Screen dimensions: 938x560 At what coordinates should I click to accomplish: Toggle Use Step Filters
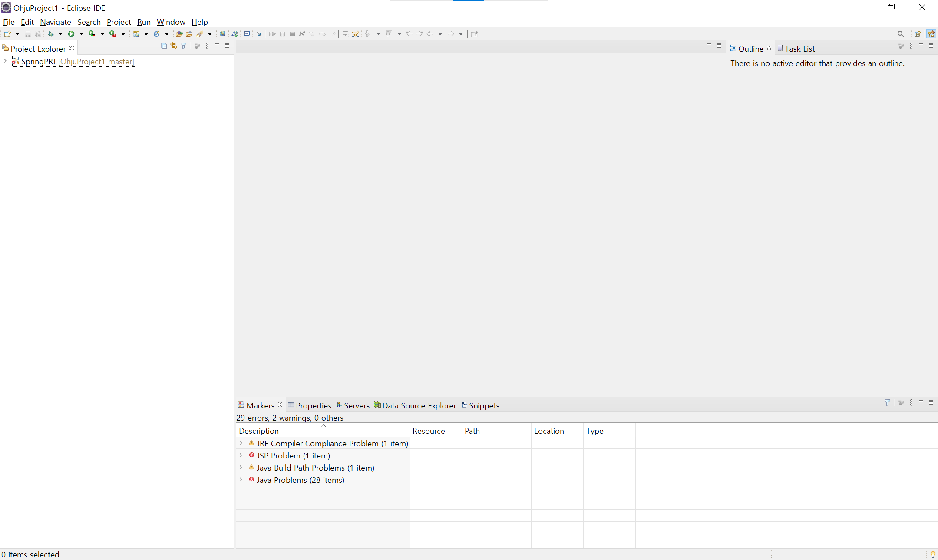tap(356, 34)
